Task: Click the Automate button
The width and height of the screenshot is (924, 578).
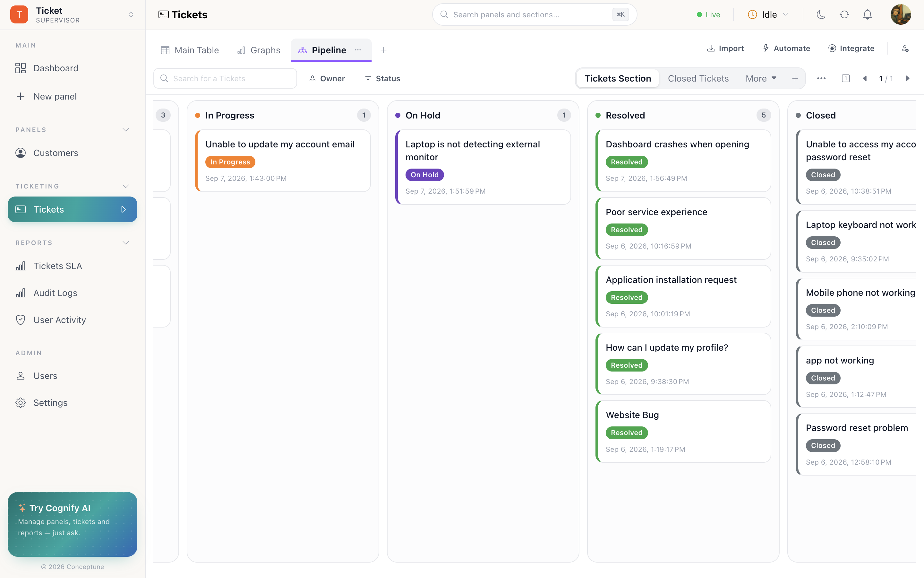Action: coord(786,48)
